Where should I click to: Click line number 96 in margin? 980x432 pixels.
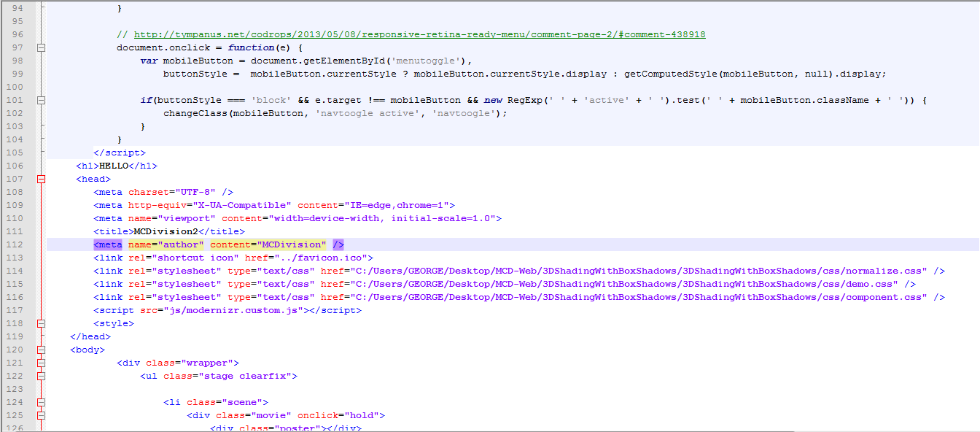(17, 34)
